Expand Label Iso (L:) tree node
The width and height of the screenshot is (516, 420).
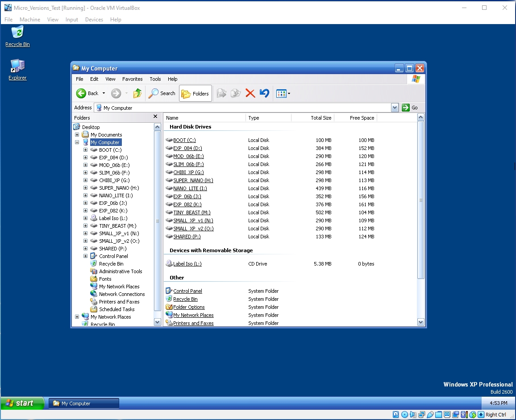[x=85, y=218]
